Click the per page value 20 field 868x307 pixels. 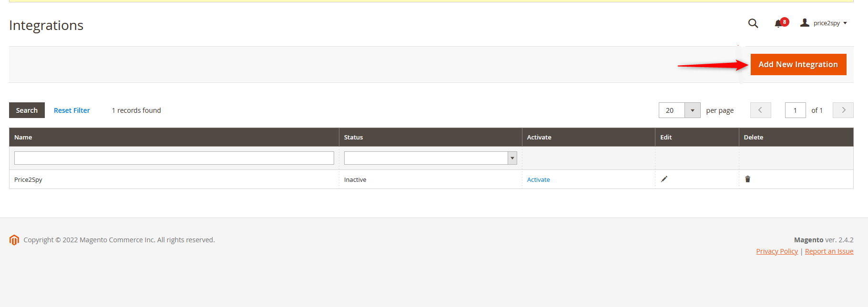coord(672,110)
